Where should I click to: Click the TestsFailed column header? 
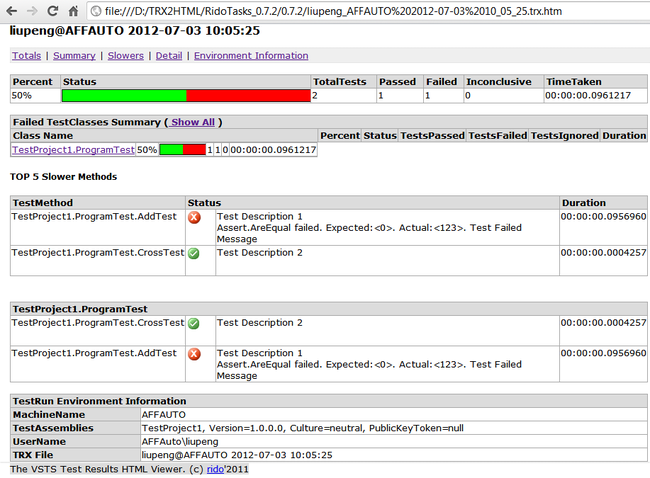pyautogui.click(x=497, y=136)
